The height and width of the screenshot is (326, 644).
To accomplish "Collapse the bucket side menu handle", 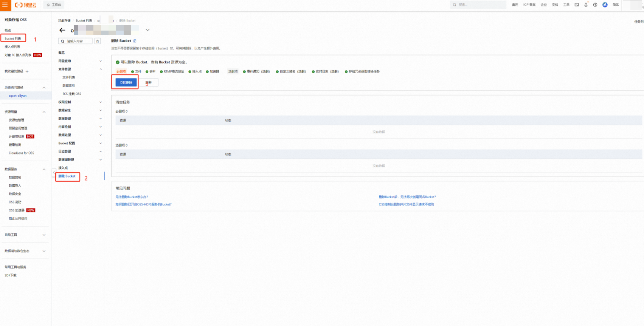I will tap(54, 172).
